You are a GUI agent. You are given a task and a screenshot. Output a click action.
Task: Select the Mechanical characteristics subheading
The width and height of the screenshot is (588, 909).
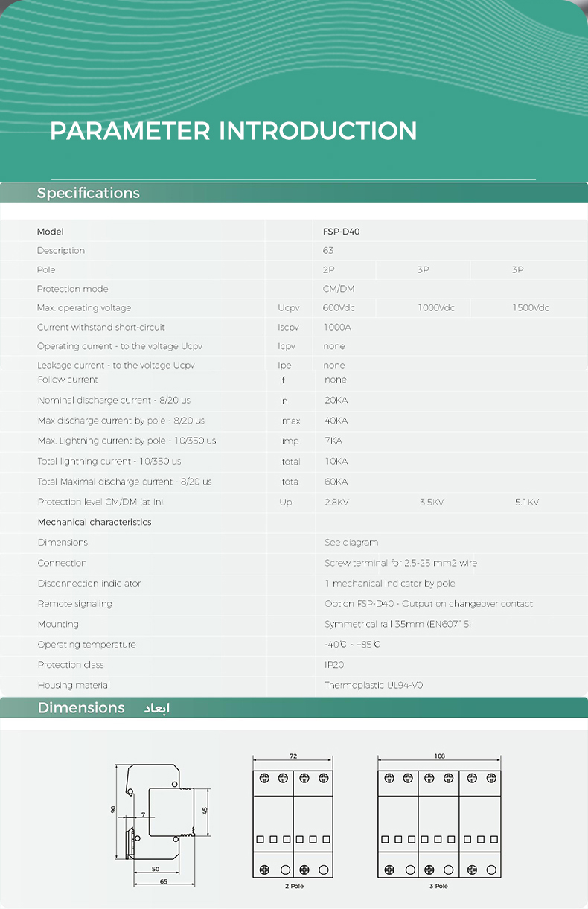point(95,523)
